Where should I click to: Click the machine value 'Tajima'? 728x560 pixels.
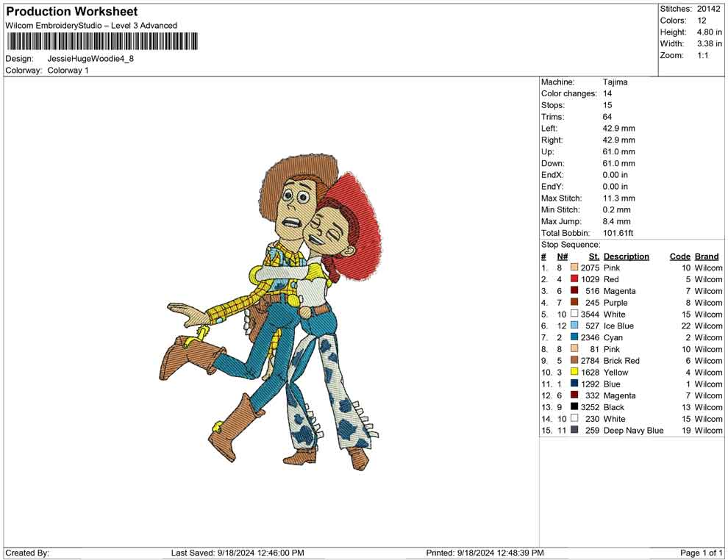coord(615,82)
